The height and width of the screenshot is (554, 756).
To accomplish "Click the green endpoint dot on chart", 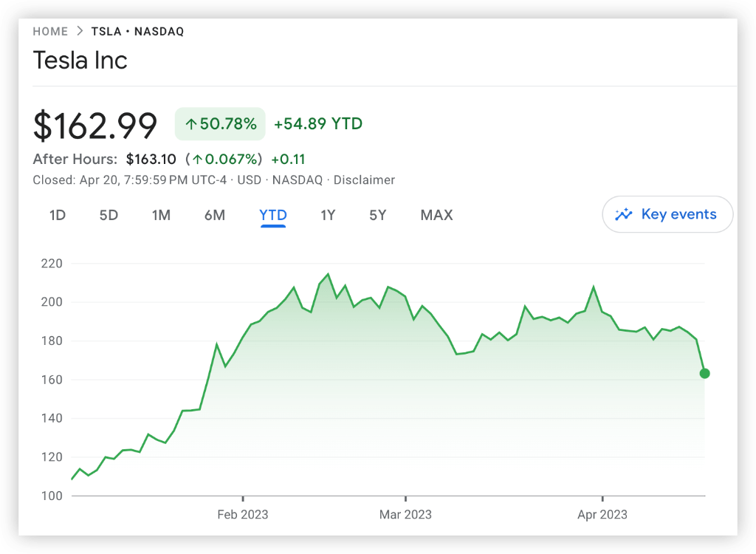I will click(704, 373).
